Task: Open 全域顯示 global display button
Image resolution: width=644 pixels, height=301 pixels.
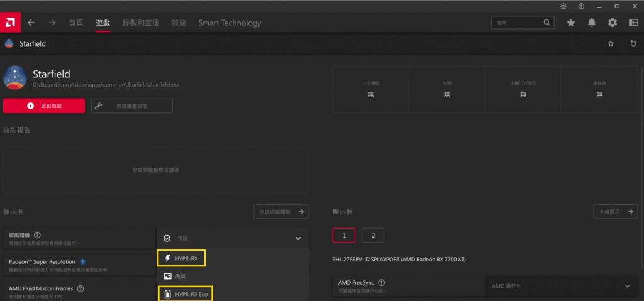Action: pos(615,212)
